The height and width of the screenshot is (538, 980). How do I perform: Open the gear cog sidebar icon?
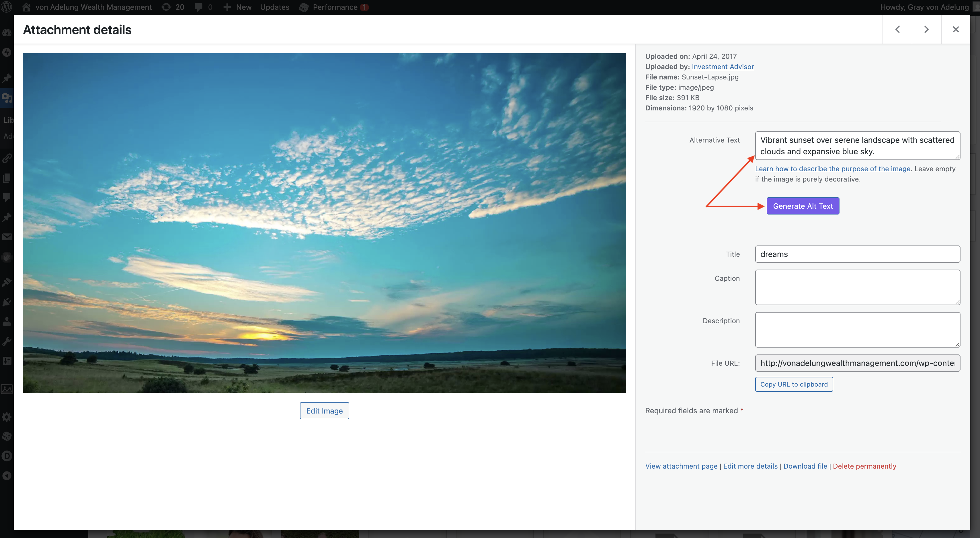point(7,417)
